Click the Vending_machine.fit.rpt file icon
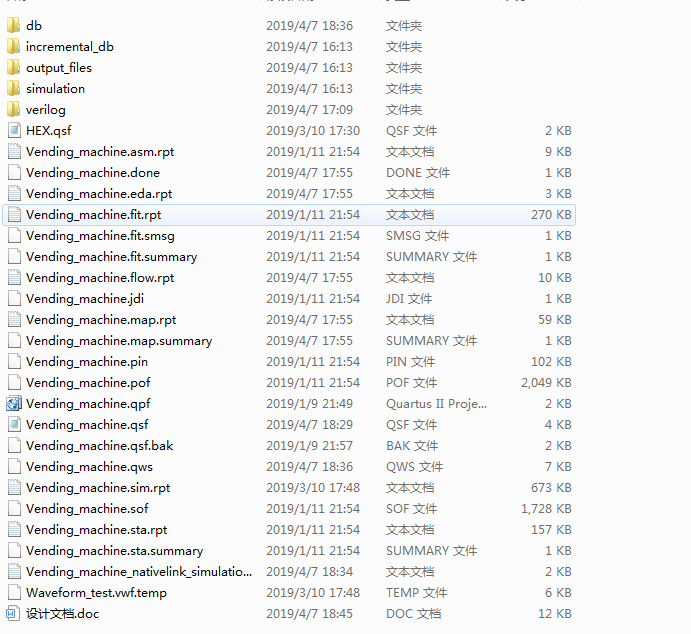Screen dimensions: 691x634 (x=14, y=215)
